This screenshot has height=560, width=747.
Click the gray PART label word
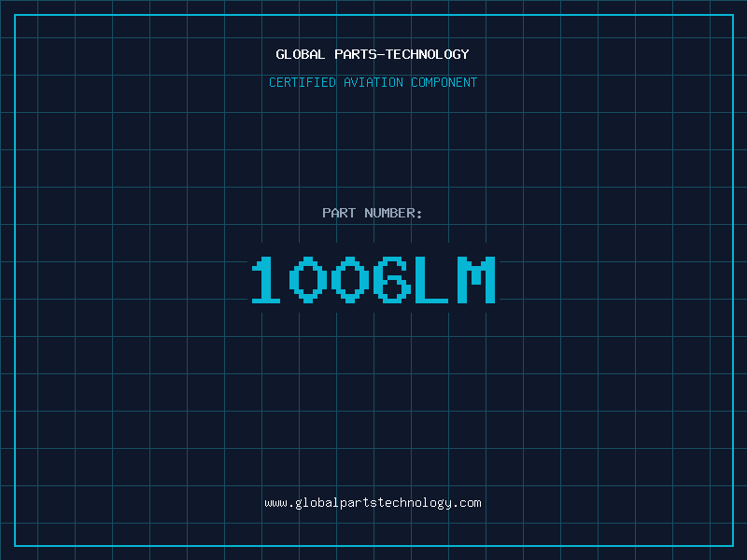point(339,213)
